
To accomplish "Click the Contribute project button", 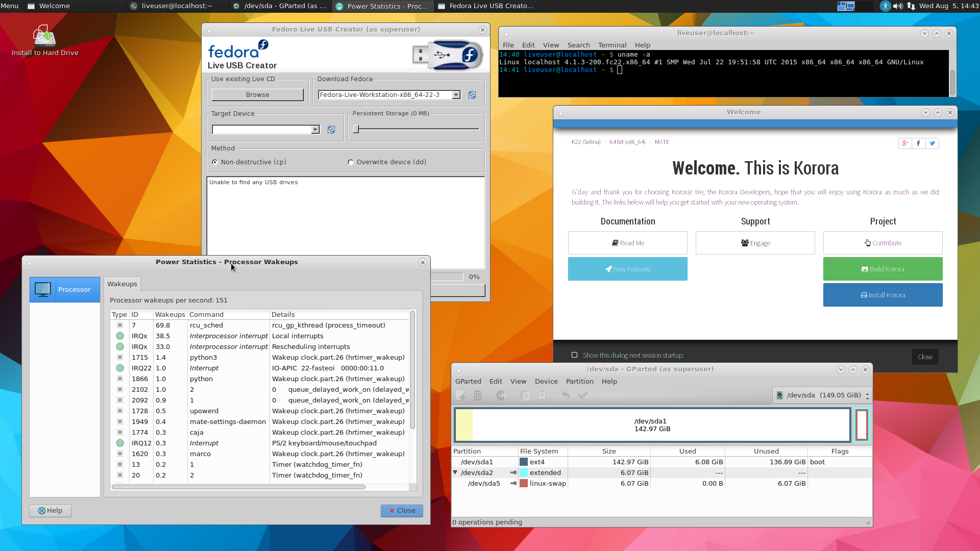I will click(x=883, y=243).
